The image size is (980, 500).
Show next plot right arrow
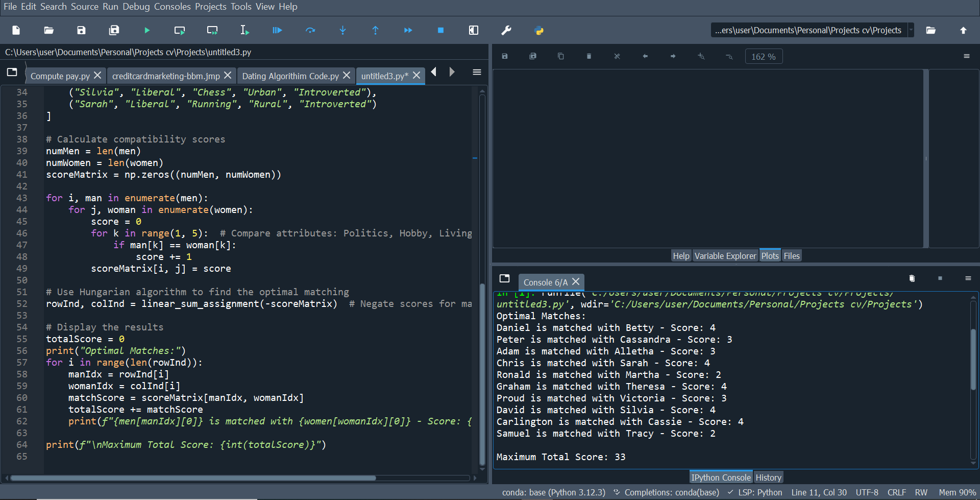pyautogui.click(x=673, y=56)
